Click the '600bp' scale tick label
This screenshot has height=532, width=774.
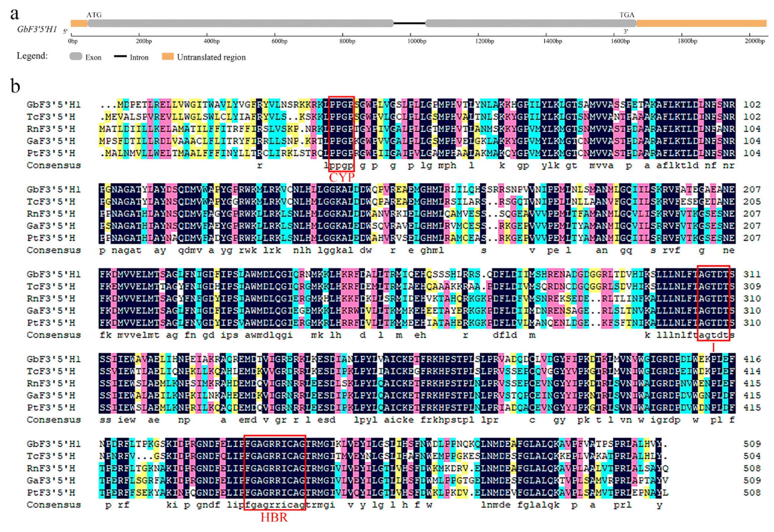click(x=279, y=41)
